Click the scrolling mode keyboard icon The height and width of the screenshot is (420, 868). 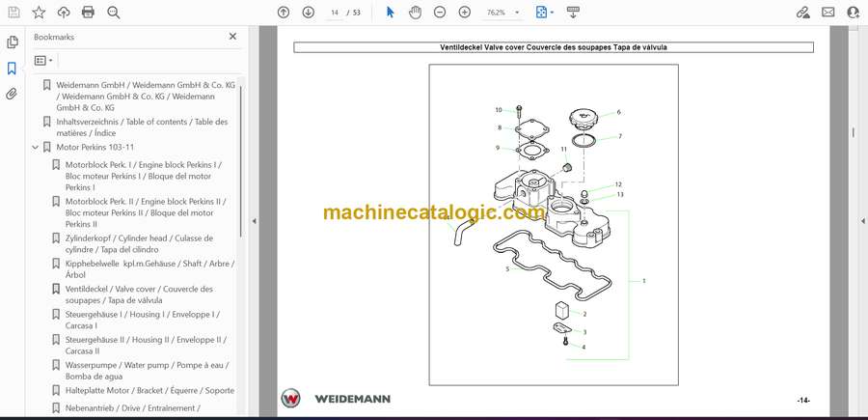point(573,13)
